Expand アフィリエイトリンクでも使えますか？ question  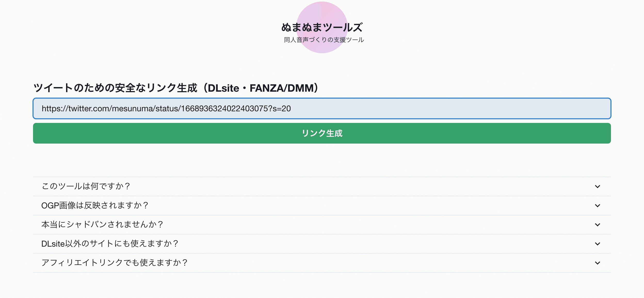click(115, 263)
